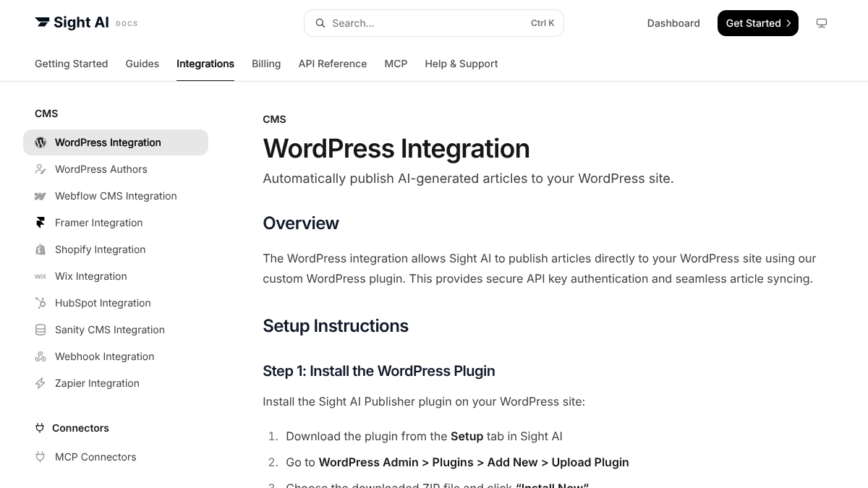Click the Setup Instructions heading
This screenshot has height=488, width=868.
[x=336, y=326]
